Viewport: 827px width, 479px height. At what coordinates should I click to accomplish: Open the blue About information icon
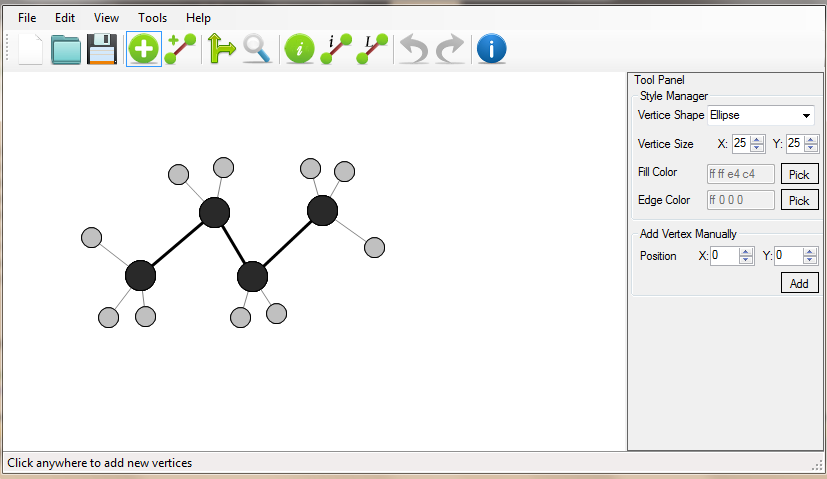point(492,49)
